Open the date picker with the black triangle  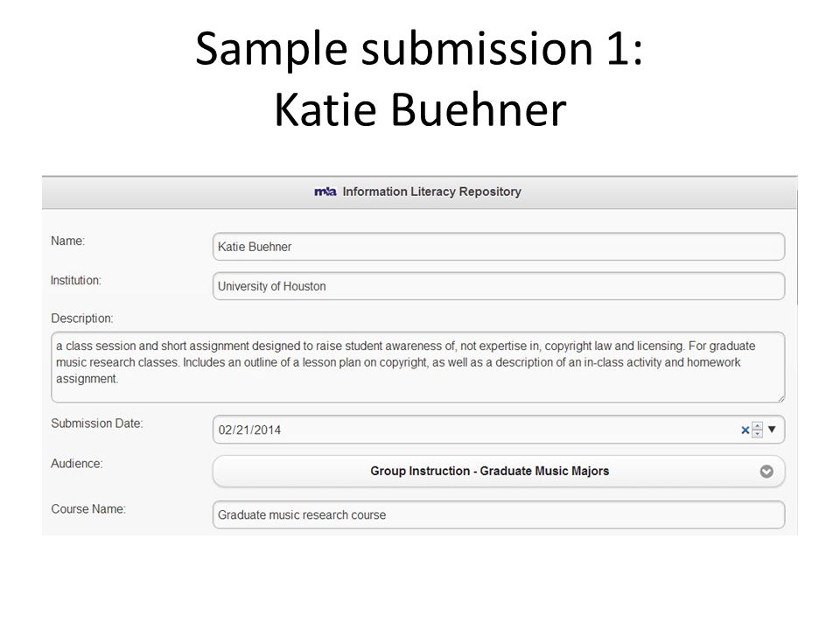click(x=772, y=429)
